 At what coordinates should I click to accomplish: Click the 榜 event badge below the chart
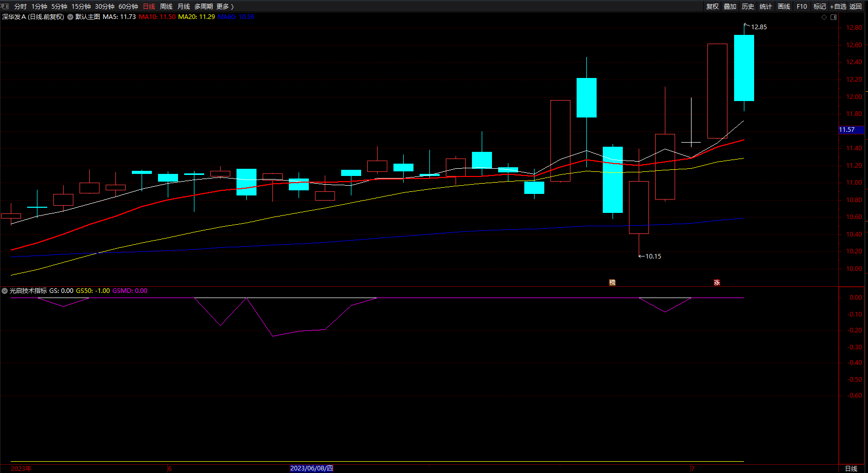pos(612,282)
